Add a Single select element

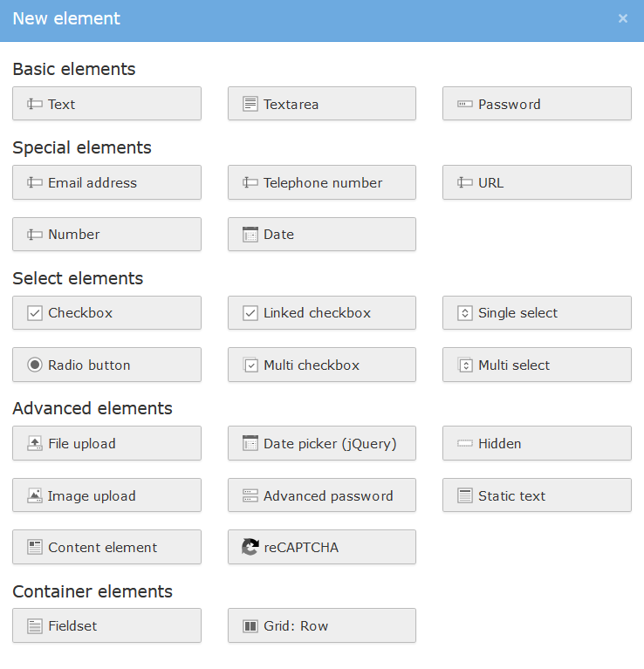(x=537, y=313)
